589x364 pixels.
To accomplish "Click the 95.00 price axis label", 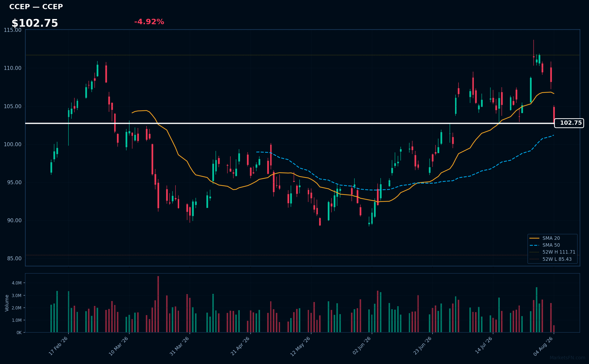I will pos(14,182).
